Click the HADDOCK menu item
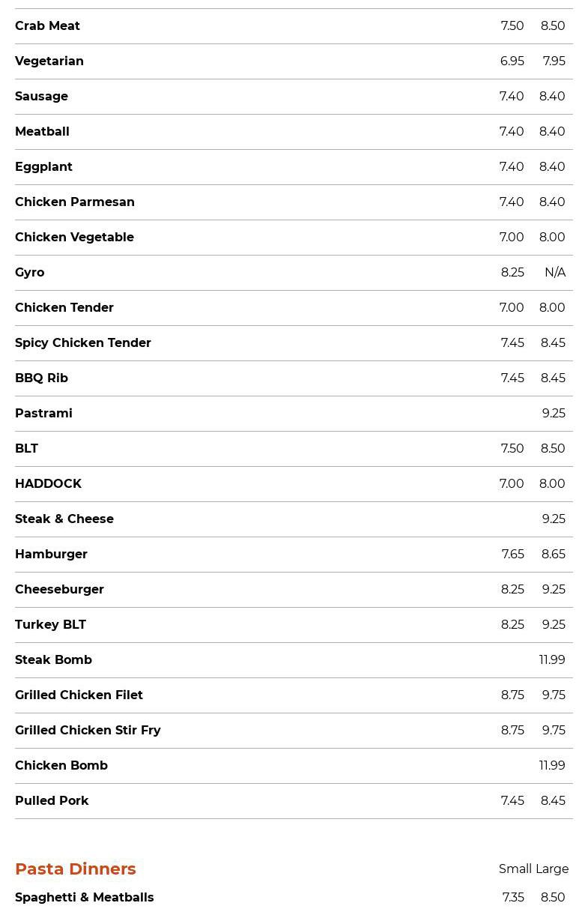This screenshot has width=588, height=909. tap(48, 484)
